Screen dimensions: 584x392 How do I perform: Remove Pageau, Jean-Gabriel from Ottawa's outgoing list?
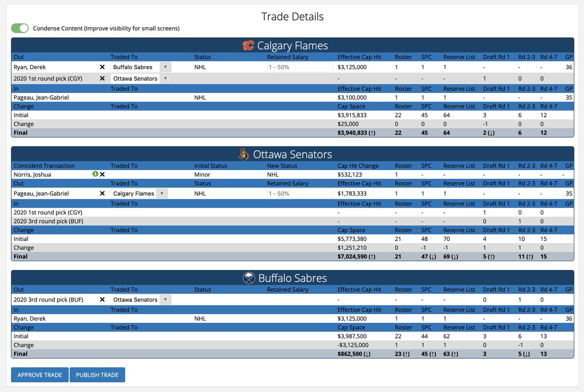tap(102, 194)
